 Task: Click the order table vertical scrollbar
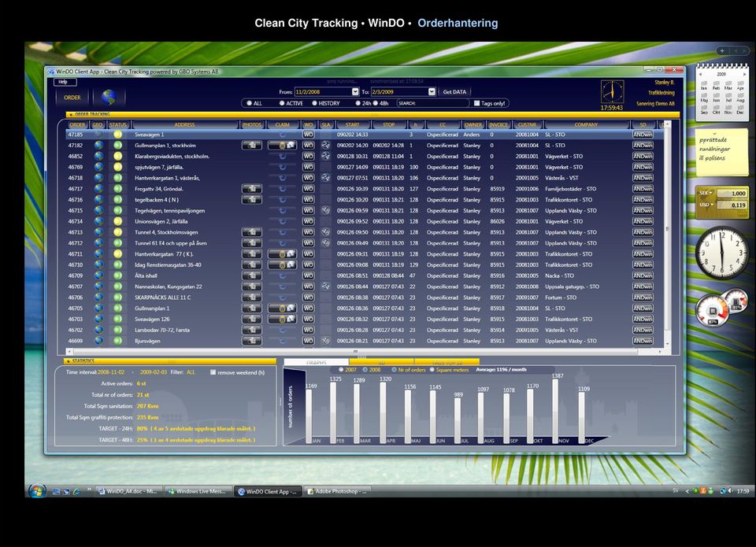point(667,233)
